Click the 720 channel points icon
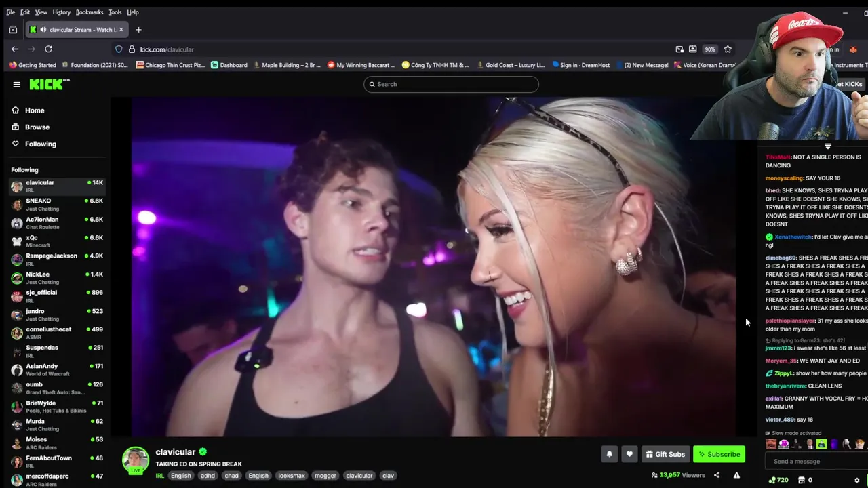The height and width of the screenshot is (488, 868). [778, 480]
